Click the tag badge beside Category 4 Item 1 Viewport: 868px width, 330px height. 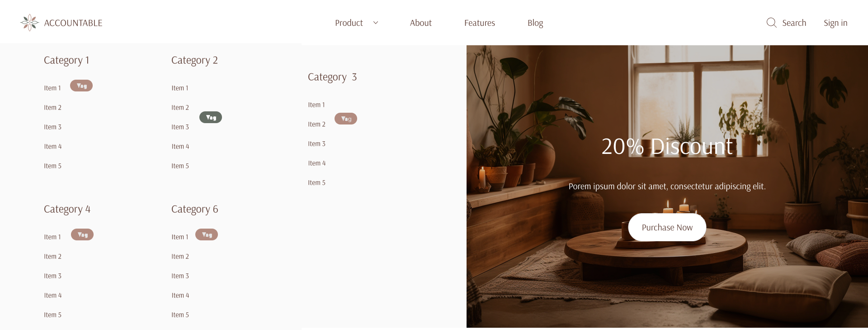click(82, 234)
